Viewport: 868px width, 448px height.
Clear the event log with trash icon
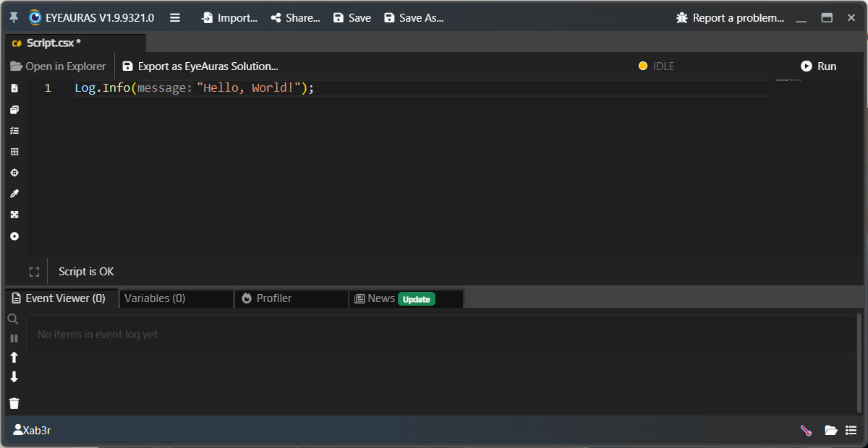click(x=13, y=403)
